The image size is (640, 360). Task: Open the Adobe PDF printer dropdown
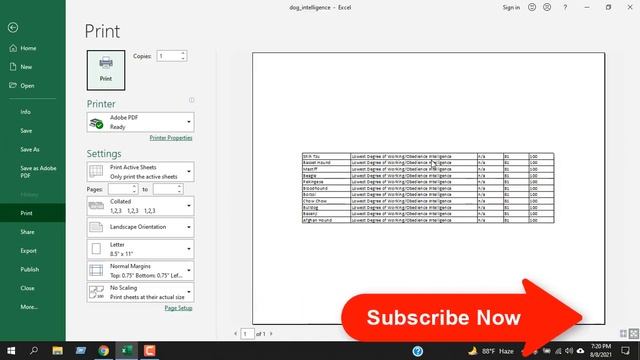140,122
